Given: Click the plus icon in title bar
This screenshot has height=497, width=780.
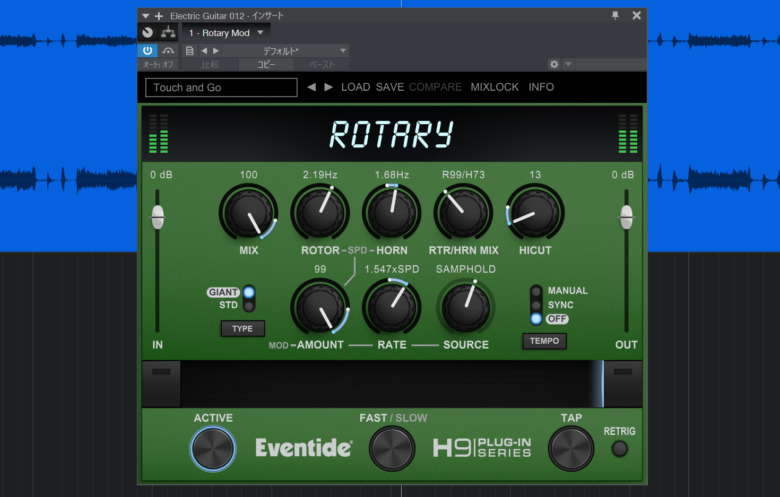Looking at the screenshot, I should 159,16.
